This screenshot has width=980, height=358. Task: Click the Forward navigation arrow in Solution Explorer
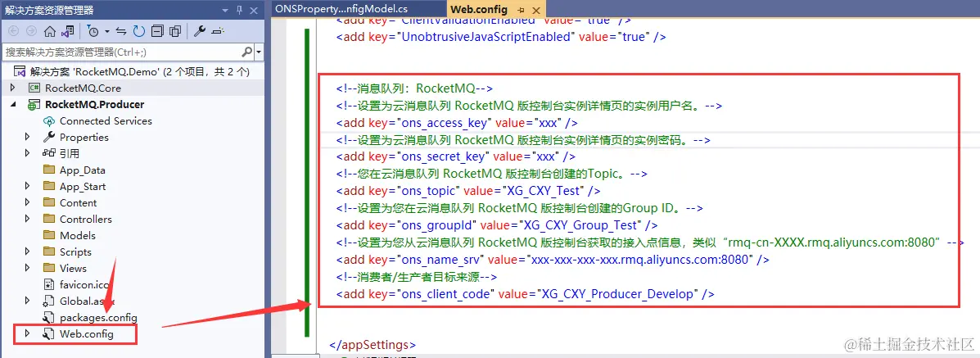[x=31, y=30]
